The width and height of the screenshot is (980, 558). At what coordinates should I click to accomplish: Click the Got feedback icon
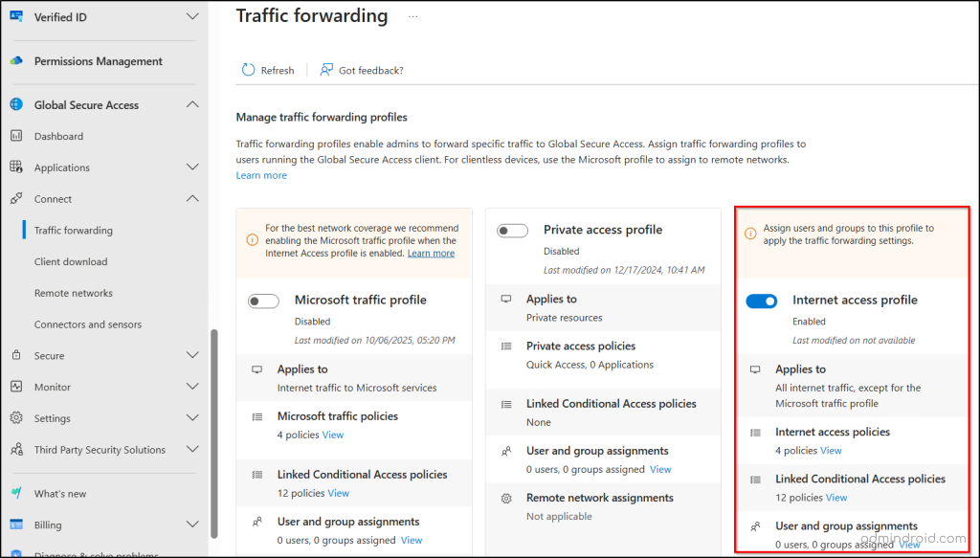click(326, 70)
